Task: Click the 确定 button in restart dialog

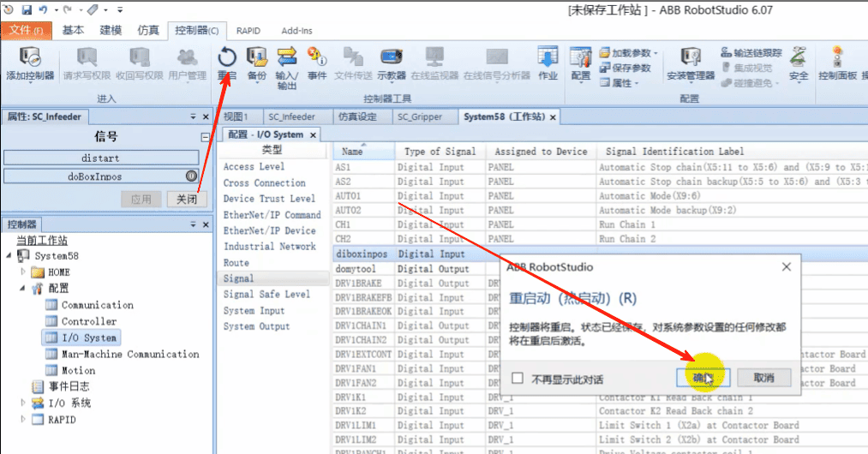Action: click(703, 378)
